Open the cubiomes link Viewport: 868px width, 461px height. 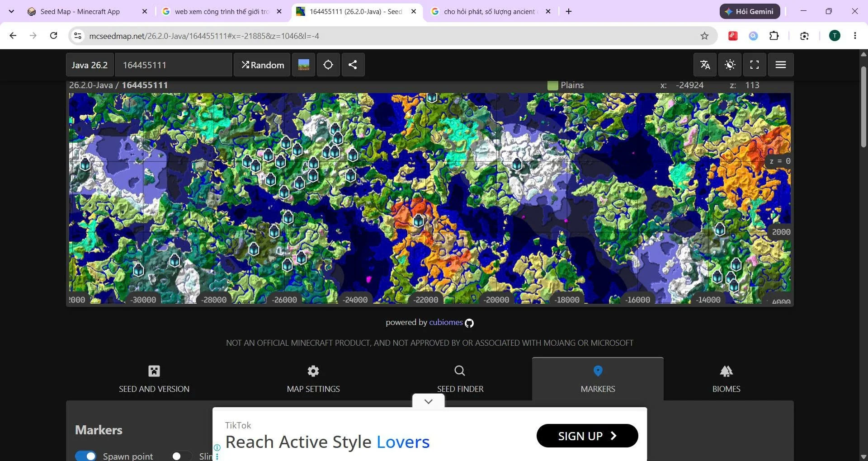point(446,322)
